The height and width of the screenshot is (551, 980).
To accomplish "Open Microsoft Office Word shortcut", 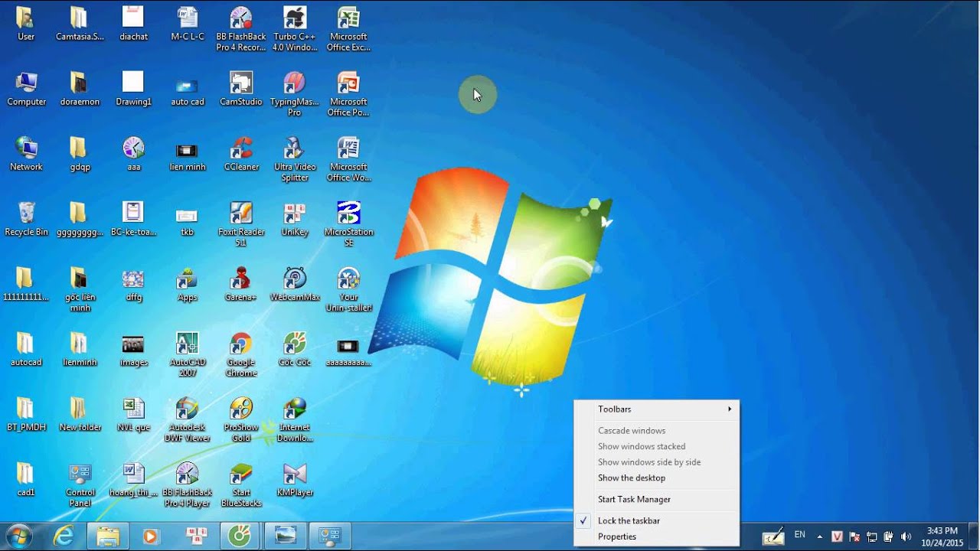I will click(348, 160).
